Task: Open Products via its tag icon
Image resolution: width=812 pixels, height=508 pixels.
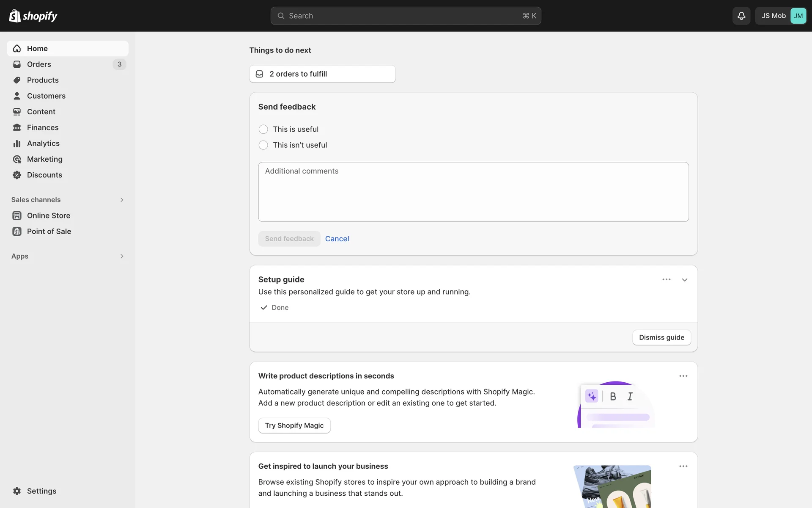Action: click(x=17, y=80)
